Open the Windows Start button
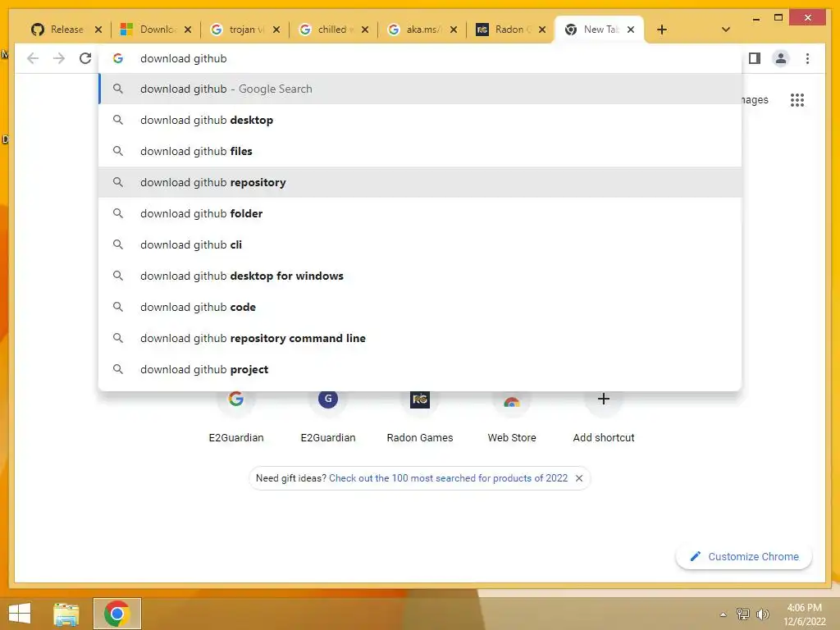The image size is (840, 630). (20, 614)
